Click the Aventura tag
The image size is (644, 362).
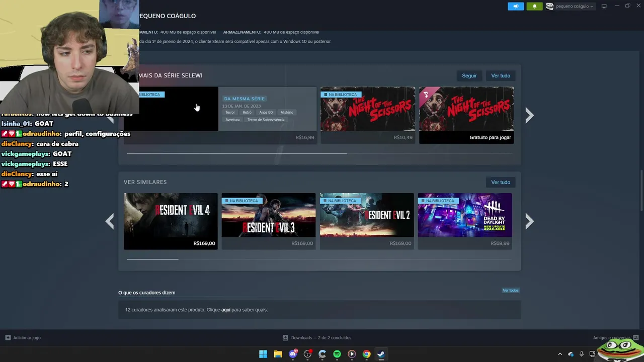(x=232, y=120)
